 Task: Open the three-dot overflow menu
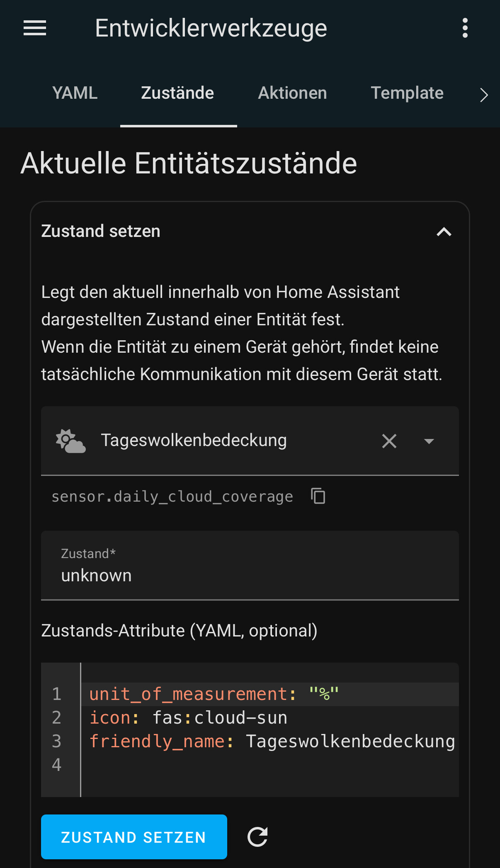pos(465,28)
